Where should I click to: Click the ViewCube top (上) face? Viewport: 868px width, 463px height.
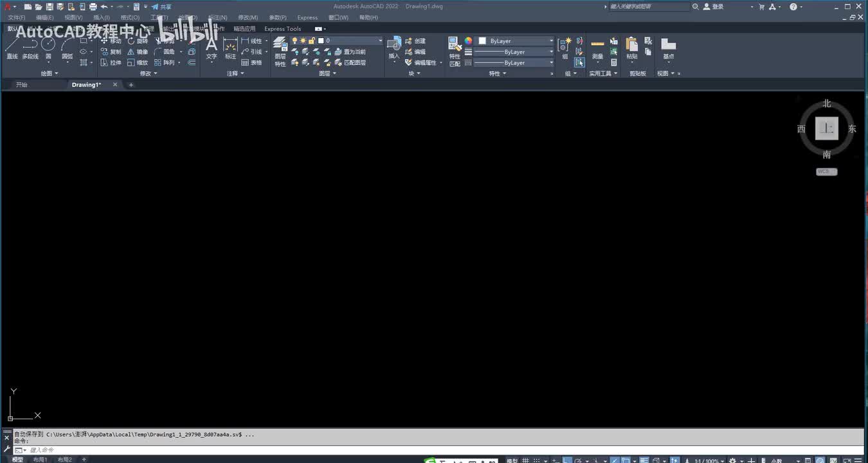point(827,129)
